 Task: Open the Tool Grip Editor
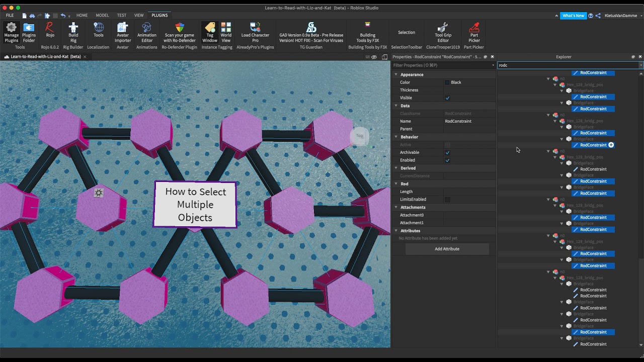(443, 32)
